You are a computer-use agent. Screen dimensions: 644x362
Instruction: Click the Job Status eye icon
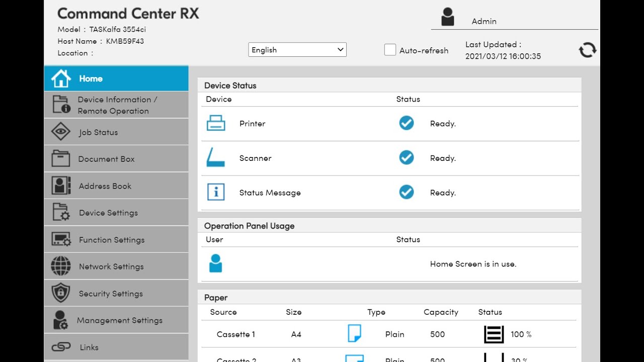point(61,132)
